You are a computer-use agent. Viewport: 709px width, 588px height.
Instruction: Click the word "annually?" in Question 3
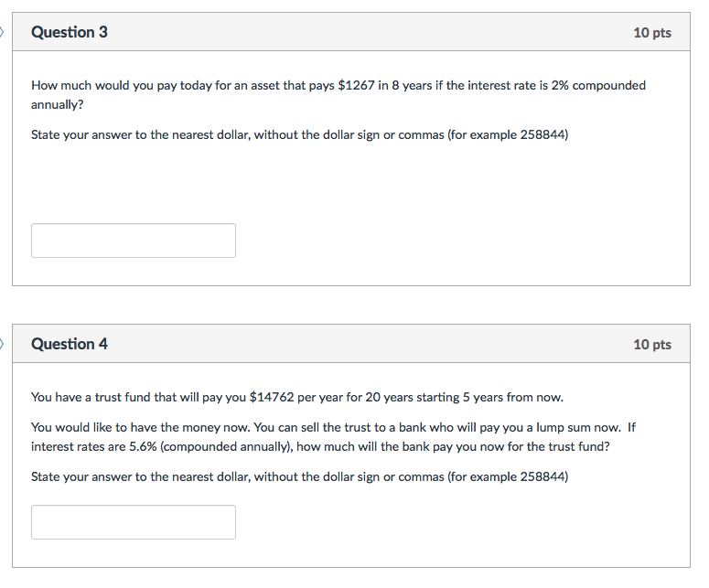(x=58, y=104)
